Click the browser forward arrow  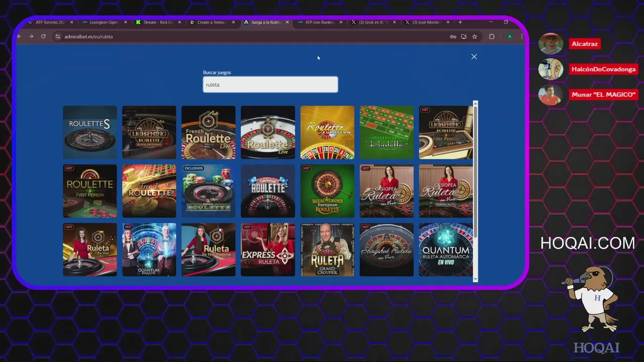pyautogui.click(x=31, y=36)
